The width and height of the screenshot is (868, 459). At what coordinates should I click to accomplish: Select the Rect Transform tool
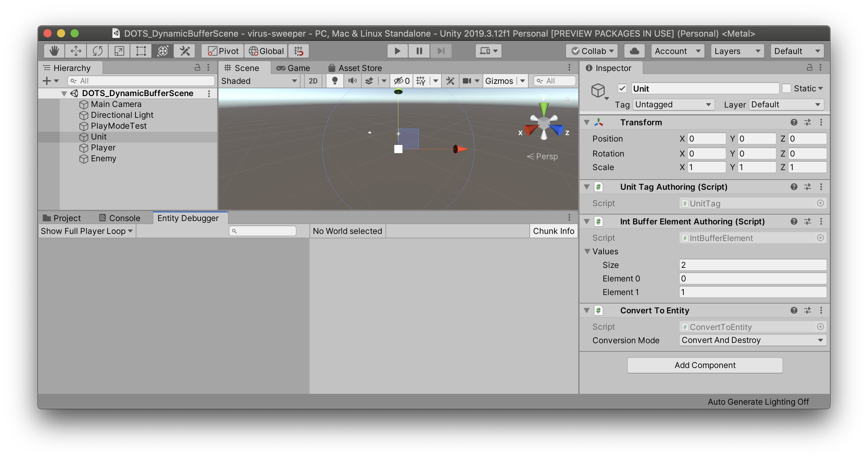coord(141,51)
